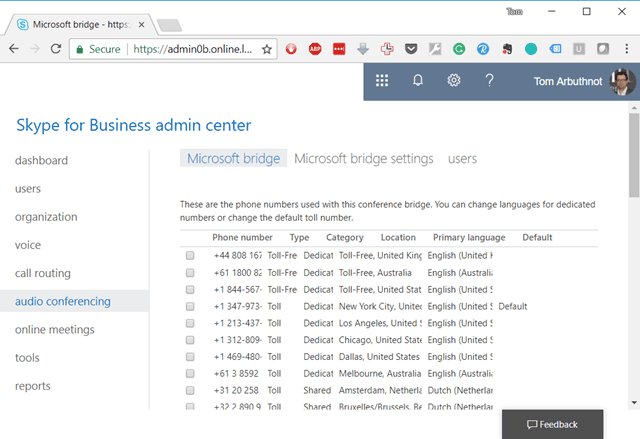Screen dimensions: 640x439
Task: Open the notifications bell
Action: pyautogui.click(x=418, y=80)
